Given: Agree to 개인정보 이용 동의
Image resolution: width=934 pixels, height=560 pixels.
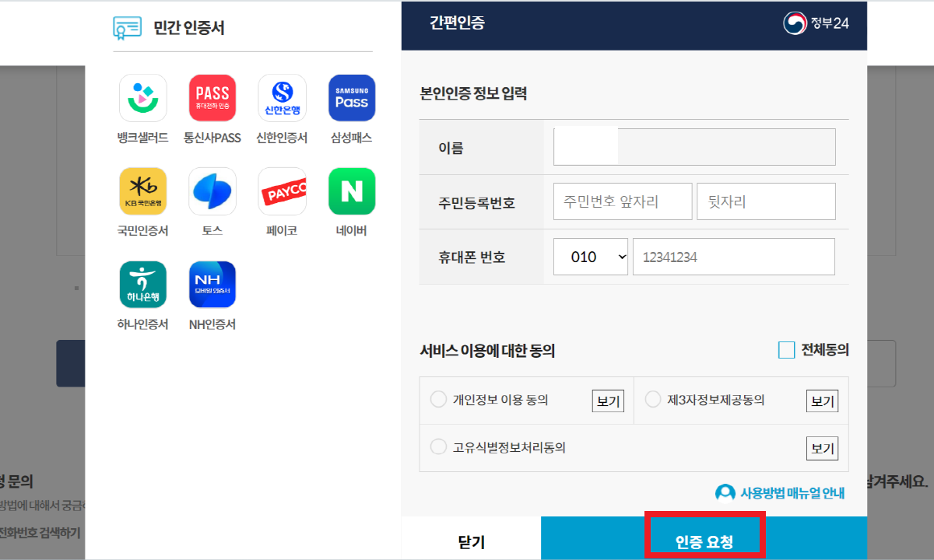Looking at the screenshot, I should click(438, 399).
